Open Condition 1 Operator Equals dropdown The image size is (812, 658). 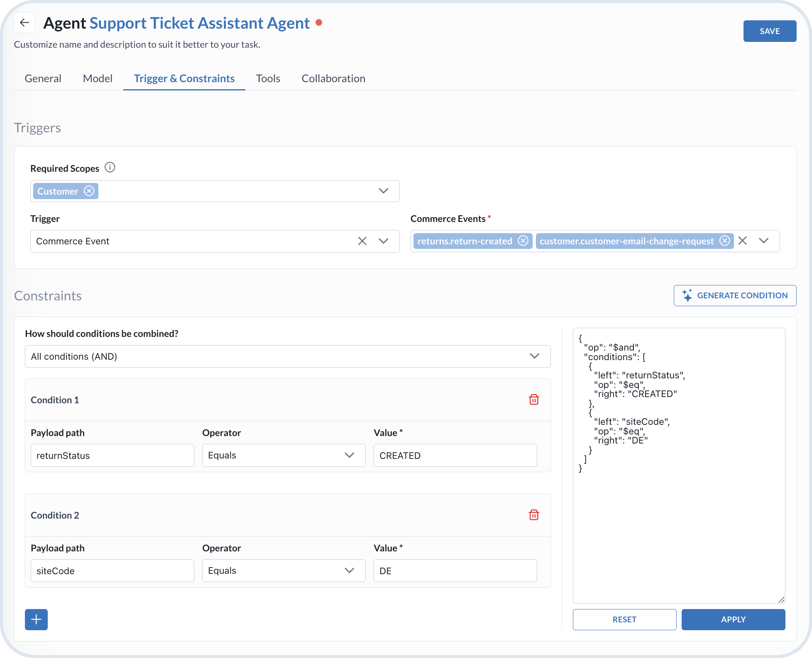pyautogui.click(x=284, y=455)
